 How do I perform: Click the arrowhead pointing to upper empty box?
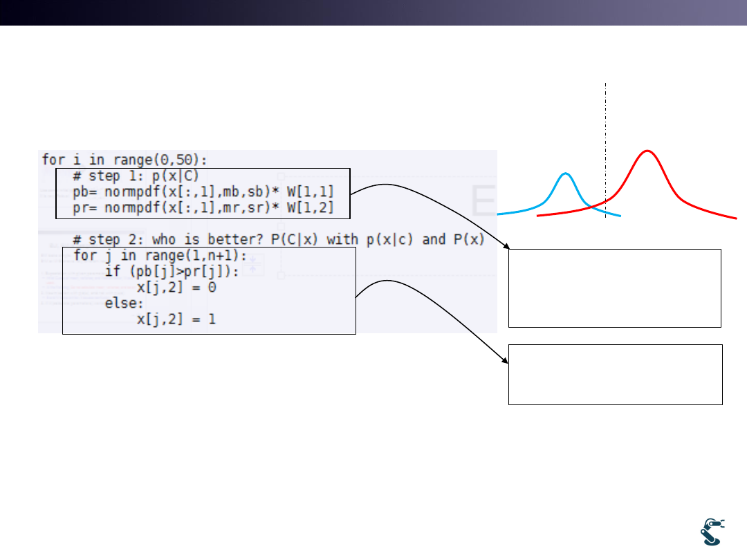504,245
